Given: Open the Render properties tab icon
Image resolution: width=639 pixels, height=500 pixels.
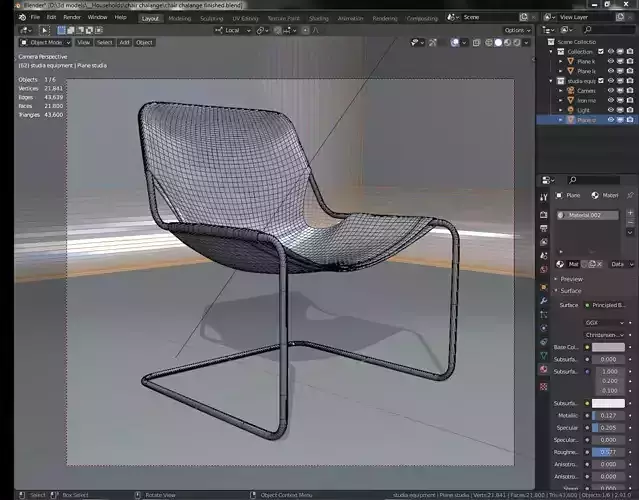Looking at the screenshot, I should pyautogui.click(x=544, y=215).
